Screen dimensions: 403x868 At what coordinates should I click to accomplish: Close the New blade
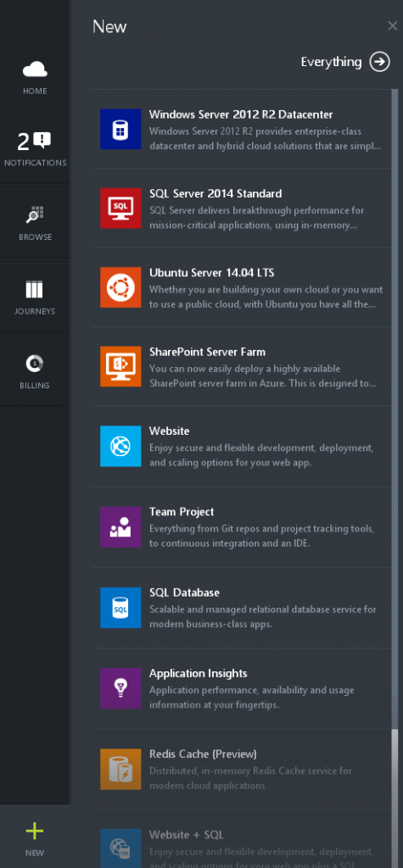click(x=393, y=26)
